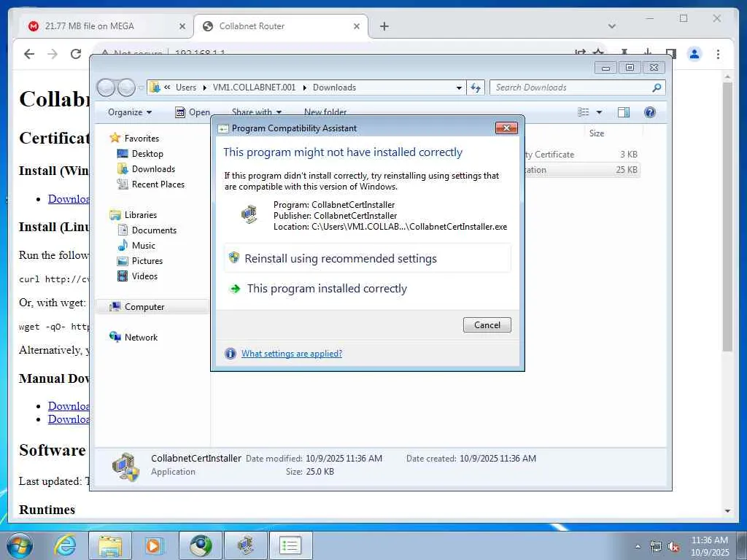
Task: Switch to Collabnet Router tab
Action: coord(280,26)
